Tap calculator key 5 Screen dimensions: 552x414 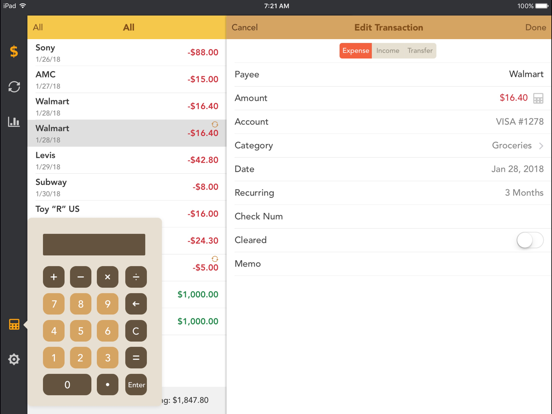pyautogui.click(x=81, y=331)
